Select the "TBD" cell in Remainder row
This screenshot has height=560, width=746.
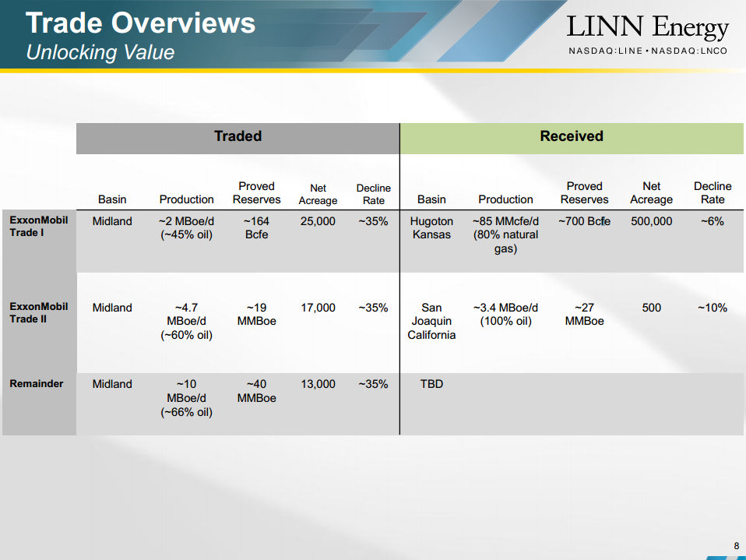pyautogui.click(x=431, y=384)
